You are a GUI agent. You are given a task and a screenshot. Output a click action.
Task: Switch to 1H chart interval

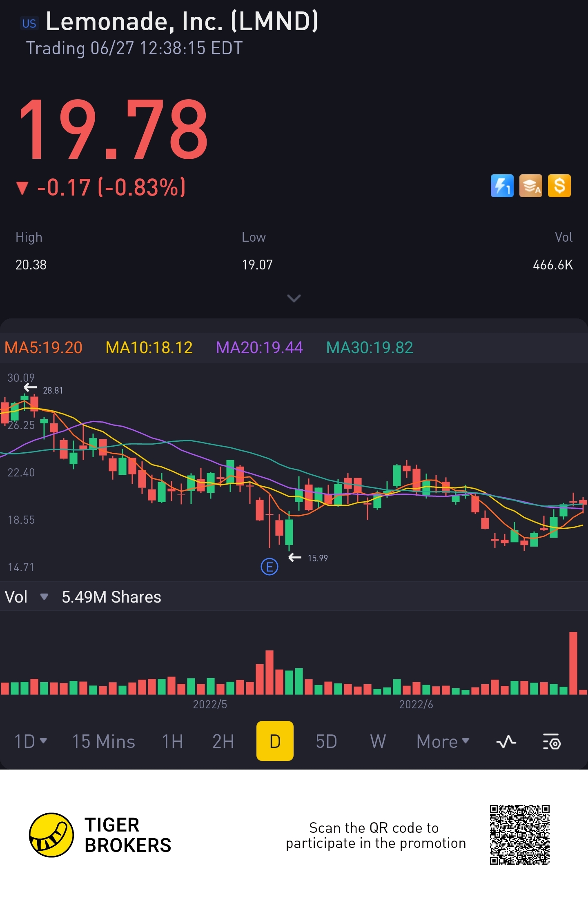173,741
